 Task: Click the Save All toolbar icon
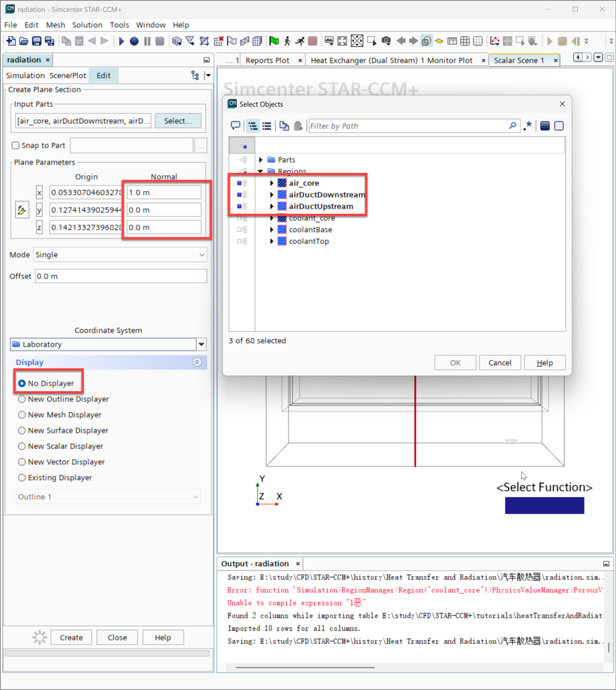tap(49, 41)
